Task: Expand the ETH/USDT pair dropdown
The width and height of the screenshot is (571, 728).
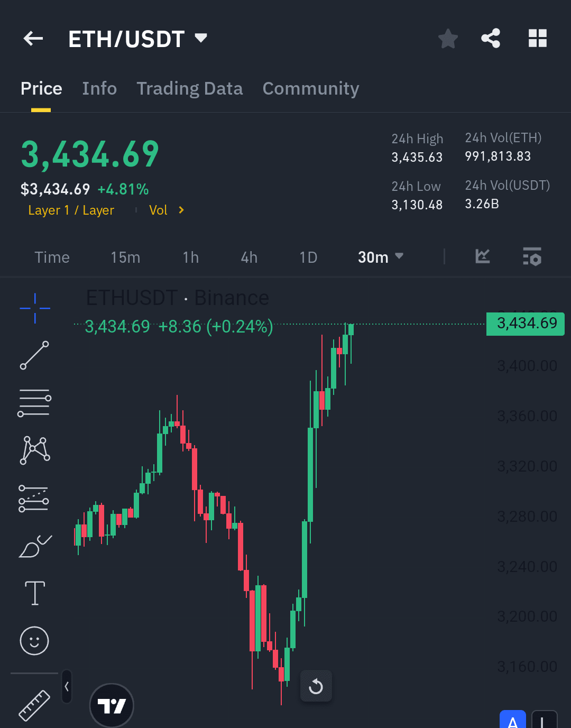Action: coord(201,38)
